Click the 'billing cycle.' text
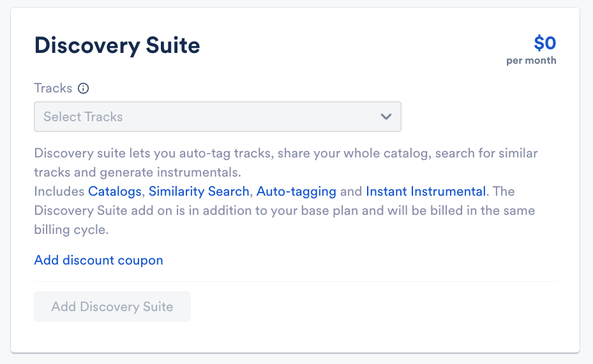 click(71, 230)
